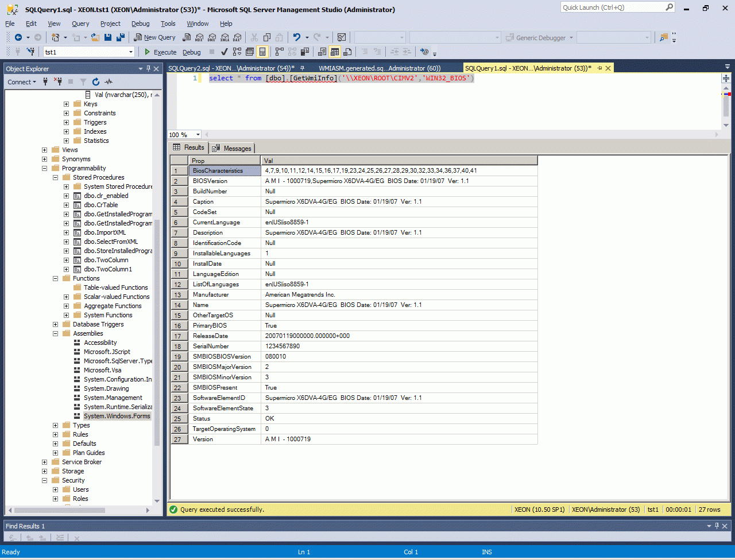Toggle IntelliSense enabled
Viewport: 735px width, 560px height.
tap(262, 52)
